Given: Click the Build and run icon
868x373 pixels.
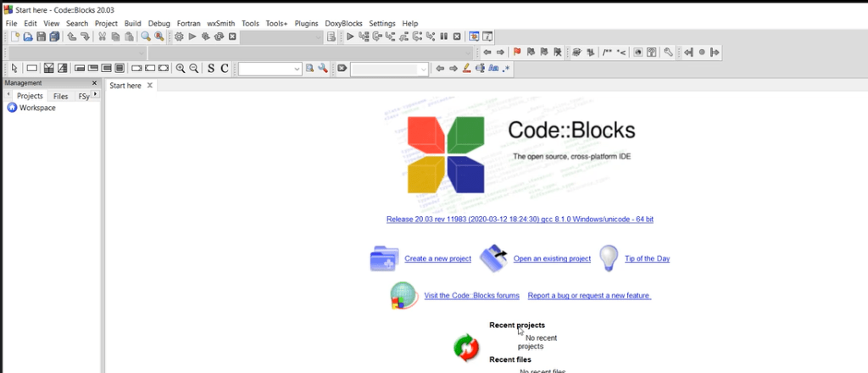Looking at the screenshot, I should pyautogui.click(x=205, y=36).
